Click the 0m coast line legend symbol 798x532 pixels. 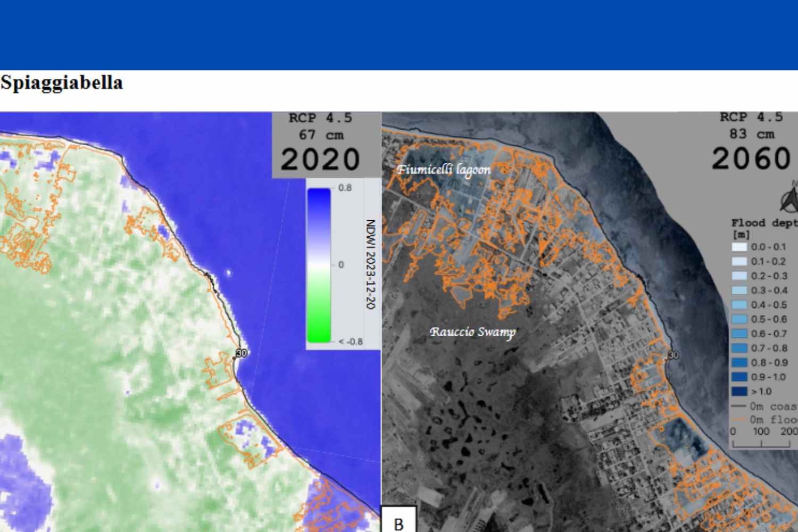(x=739, y=406)
